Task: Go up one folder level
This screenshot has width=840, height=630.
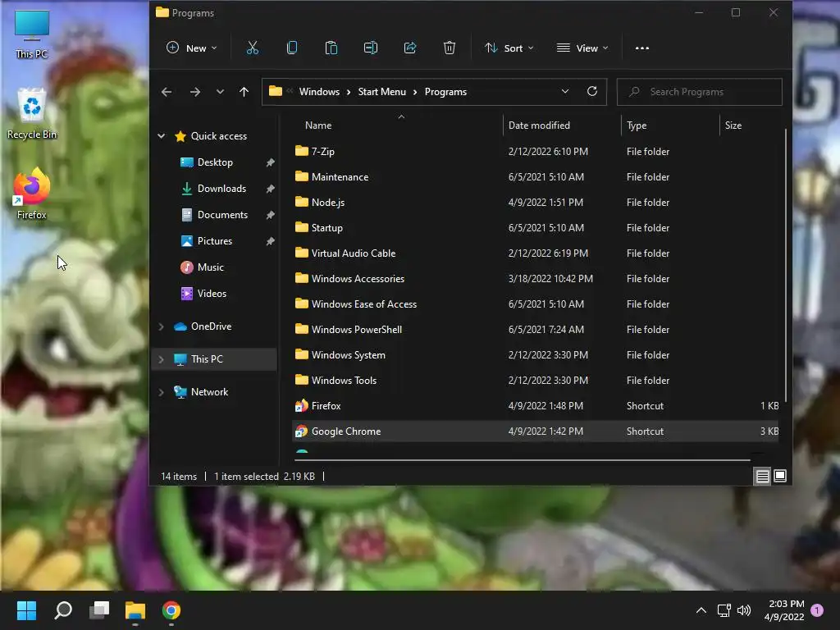Action: point(244,92)
